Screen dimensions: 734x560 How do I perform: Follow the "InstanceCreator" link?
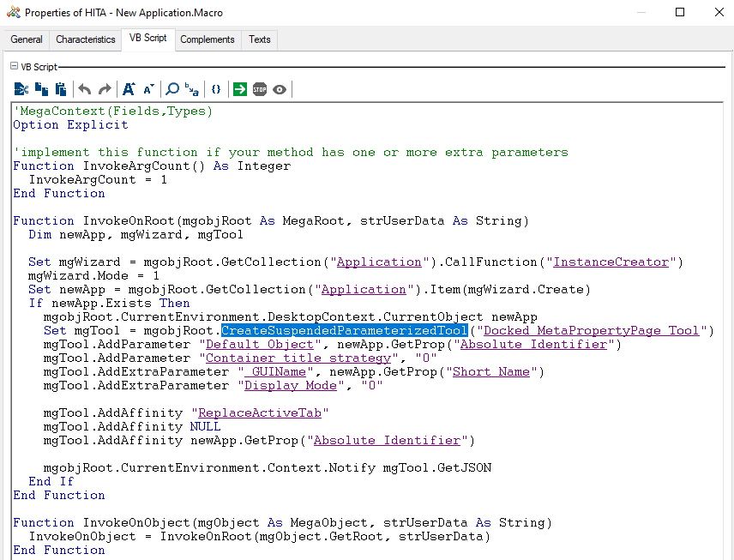pos(611,262)
